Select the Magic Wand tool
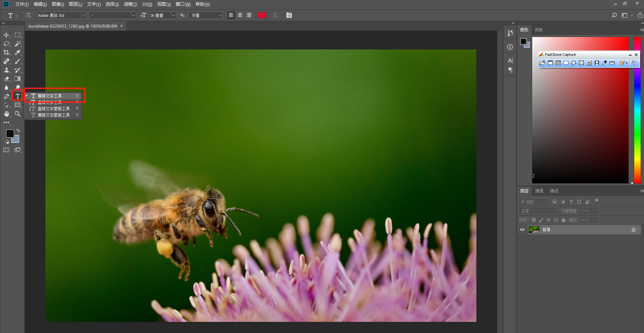 click(18, 44)
